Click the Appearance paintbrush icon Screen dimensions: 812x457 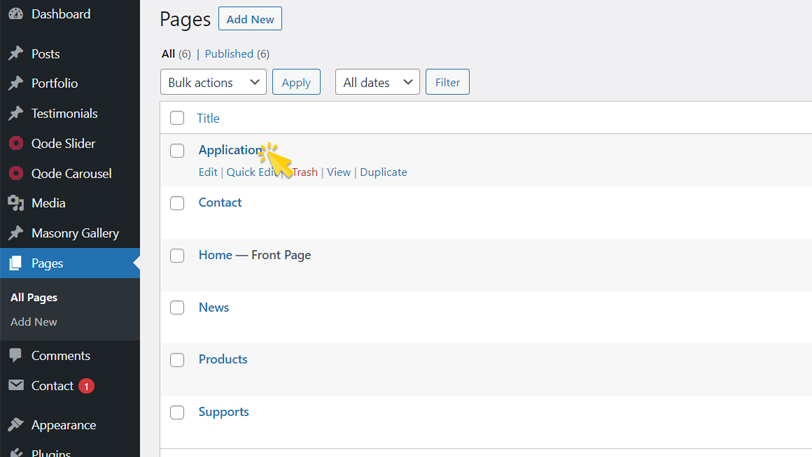15,425
